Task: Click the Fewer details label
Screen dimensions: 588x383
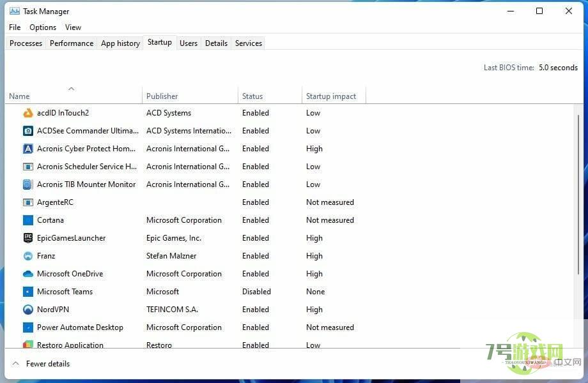Action: click(48, 364)
